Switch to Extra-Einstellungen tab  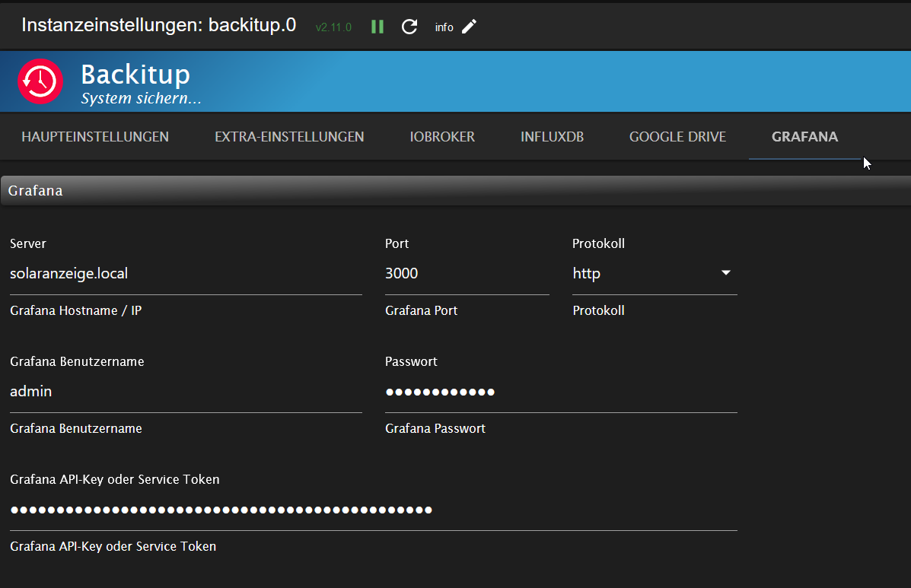[x=289, y=136]
